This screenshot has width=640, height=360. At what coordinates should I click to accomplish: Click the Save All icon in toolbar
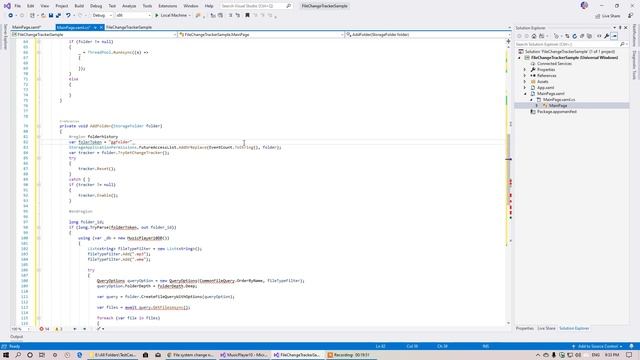point(58,16)
